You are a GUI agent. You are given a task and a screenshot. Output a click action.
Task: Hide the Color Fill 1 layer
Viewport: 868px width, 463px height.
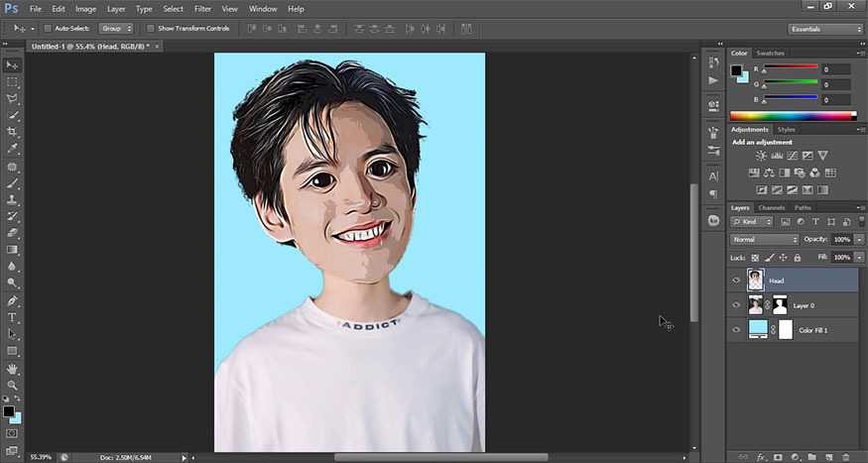[x=736, y=329]
